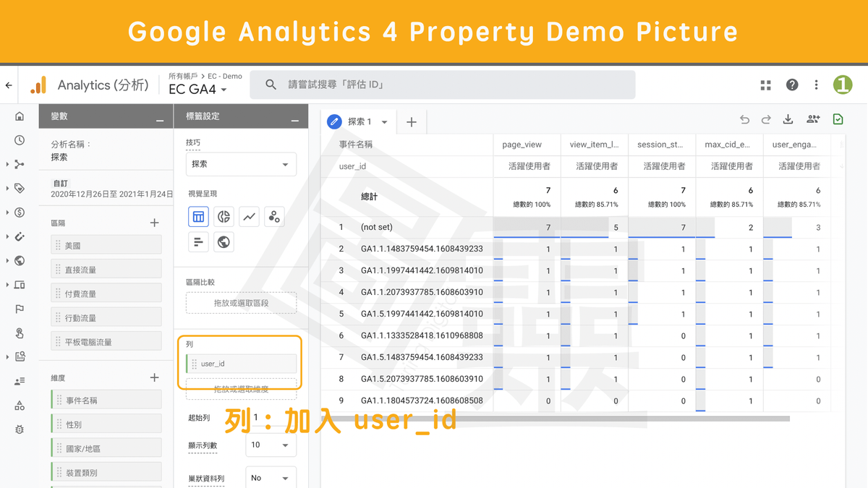This screenshot has width=868, height=488.
Task: Expand the lifecycle sidebar item arrow
Action: coord(7,164)
